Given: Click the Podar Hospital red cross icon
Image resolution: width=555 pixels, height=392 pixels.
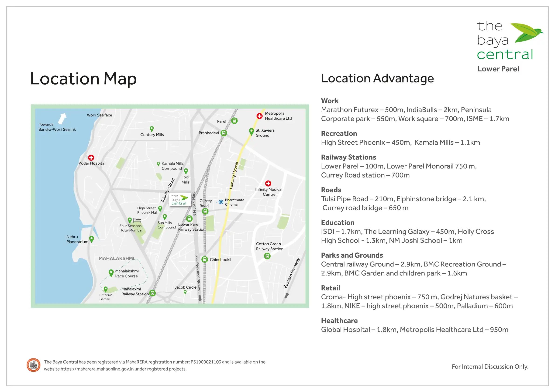Looking at the screenshot, I should [91, 158].
